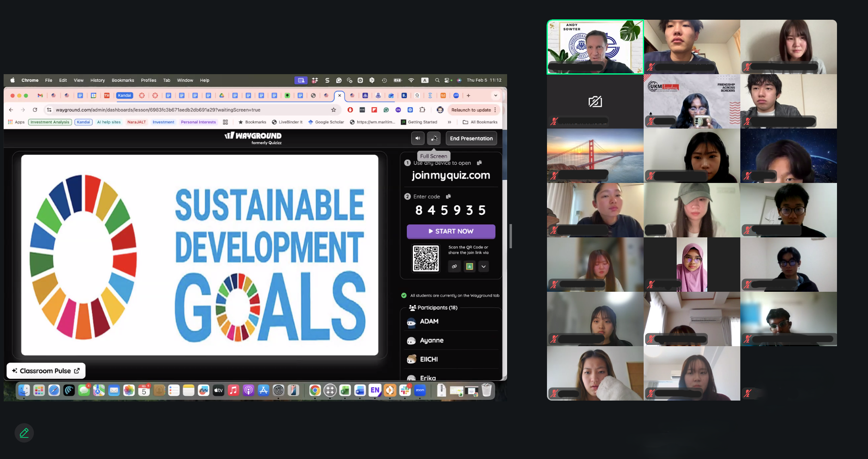Open Investment Analysis bookmark folder
The height and width of the screenshot is (459, 868).
50,122
